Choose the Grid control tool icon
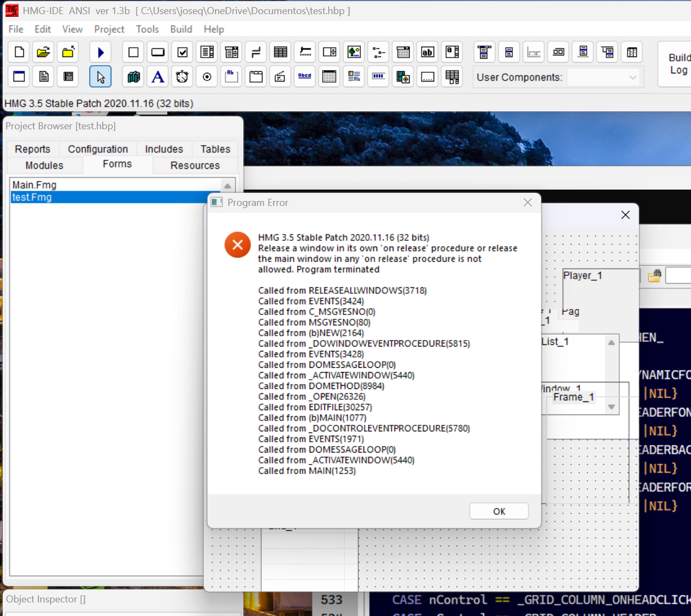Screen dimensions: 691x616 (280, 52)
